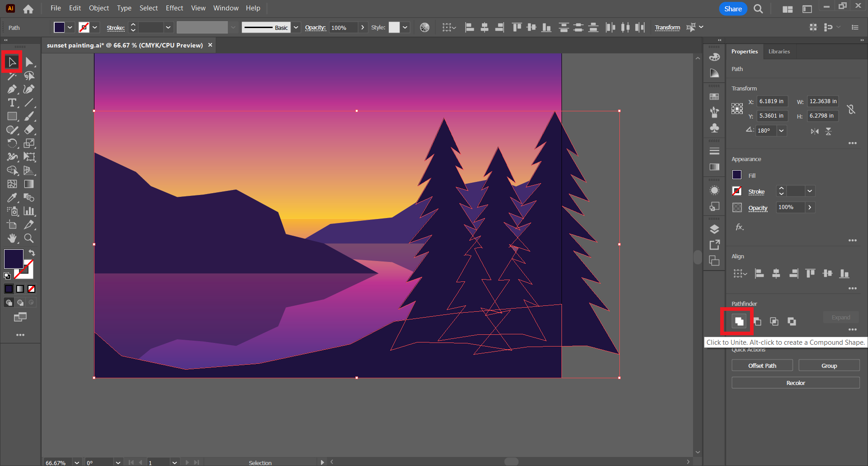Set paint mode to None
868x466 pixels.
coord(32,289)
